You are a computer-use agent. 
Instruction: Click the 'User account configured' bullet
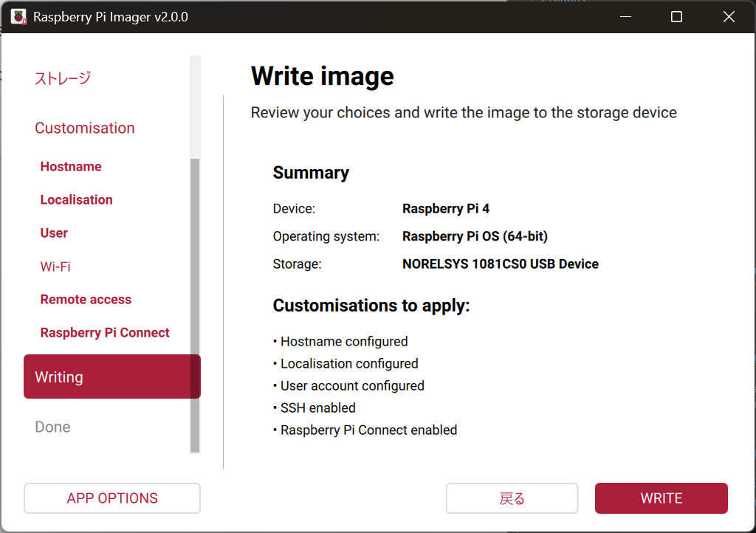click(x=348, y=385)
